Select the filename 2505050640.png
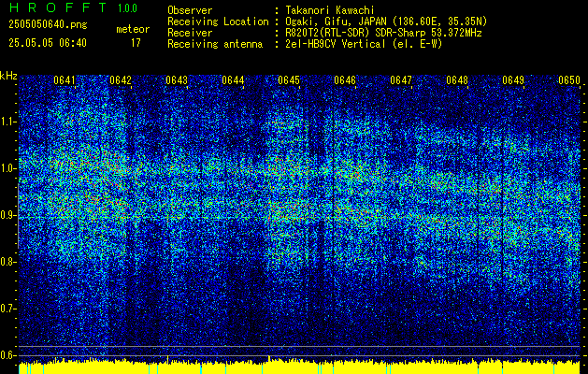The width and height of the screenshot is (588, 374). 48,25
